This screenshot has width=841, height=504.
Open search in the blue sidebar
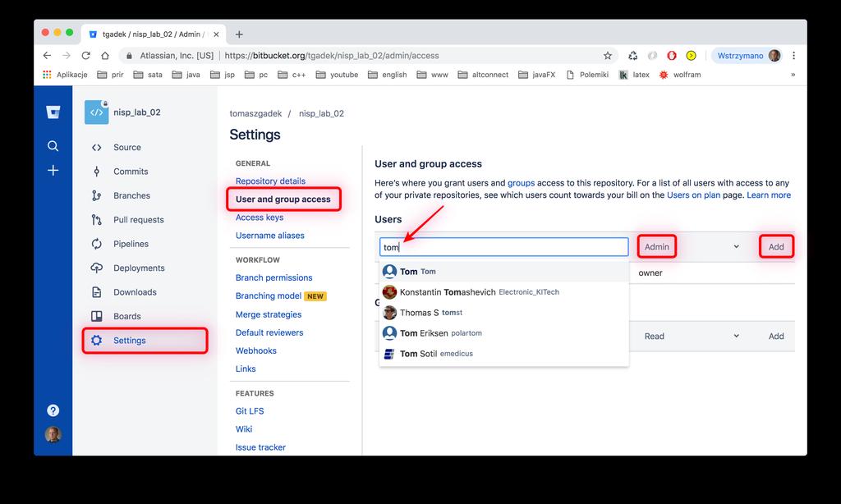tap(53, 146)
